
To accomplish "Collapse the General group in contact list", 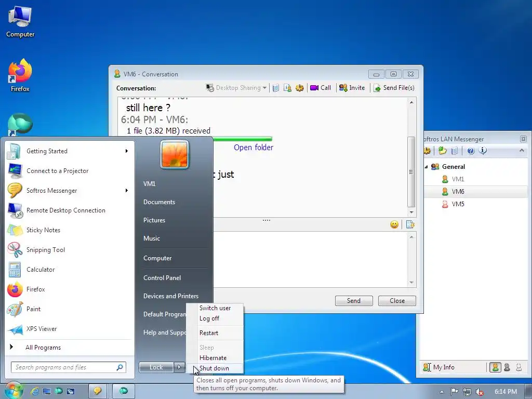I will pos(426,167).
